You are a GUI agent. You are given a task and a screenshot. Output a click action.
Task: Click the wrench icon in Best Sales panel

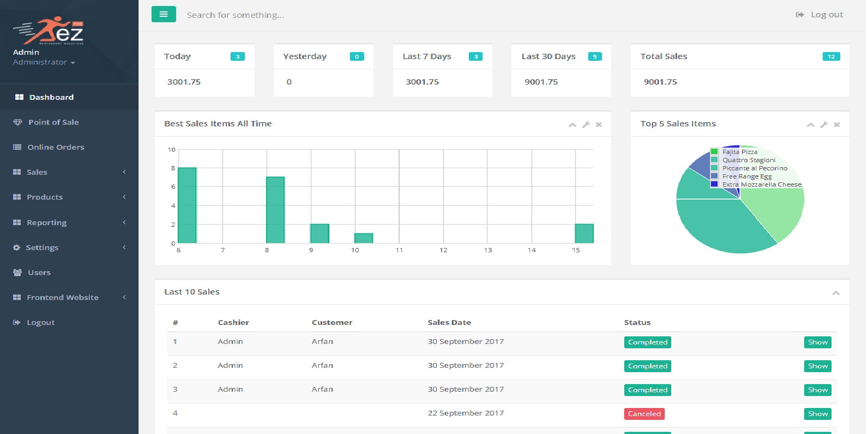(586, 125)
